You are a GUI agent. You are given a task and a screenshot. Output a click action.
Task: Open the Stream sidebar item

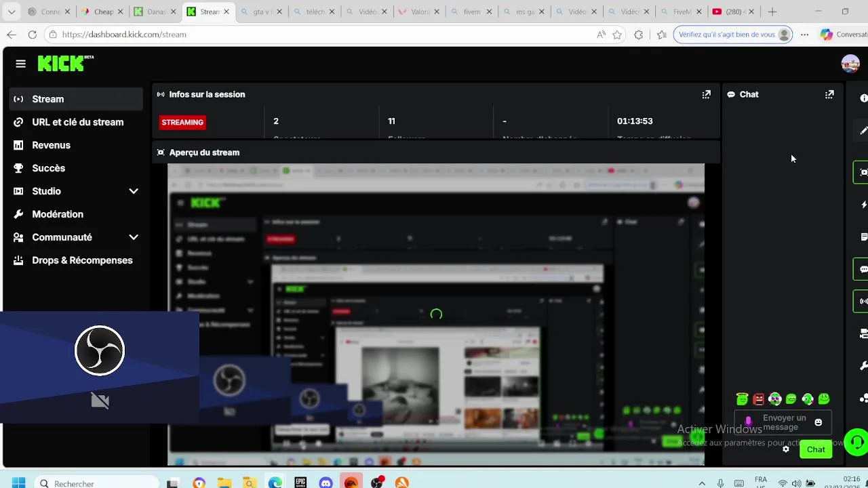point(76,99)
